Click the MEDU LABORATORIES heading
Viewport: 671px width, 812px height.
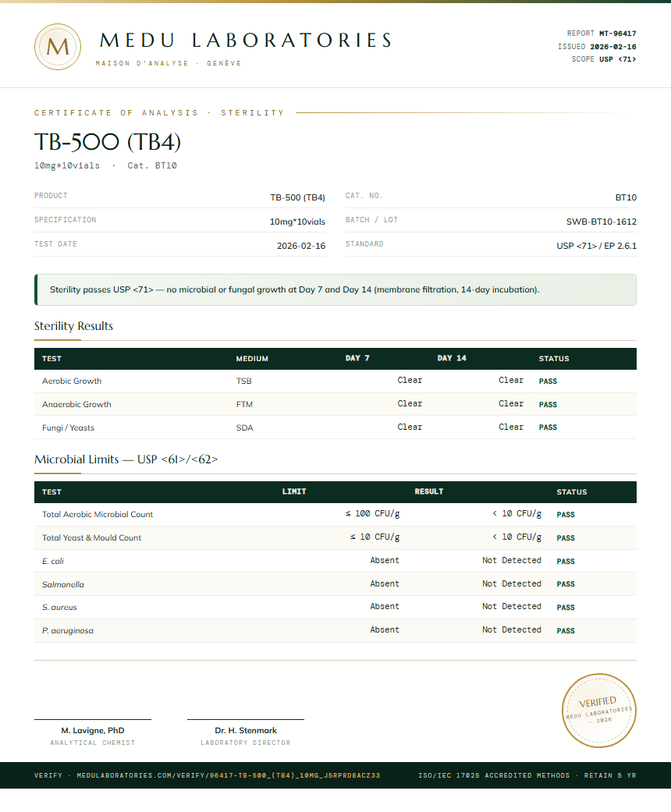(x=246, y=41)
